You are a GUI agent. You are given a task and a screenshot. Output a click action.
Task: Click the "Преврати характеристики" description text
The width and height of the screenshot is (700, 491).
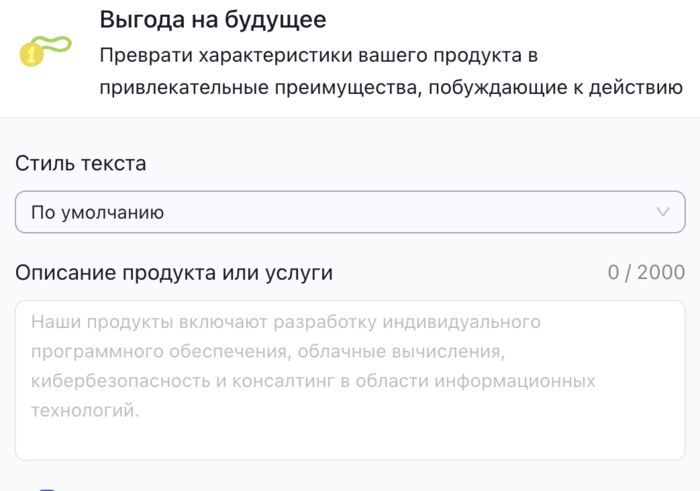pos(318,54)
